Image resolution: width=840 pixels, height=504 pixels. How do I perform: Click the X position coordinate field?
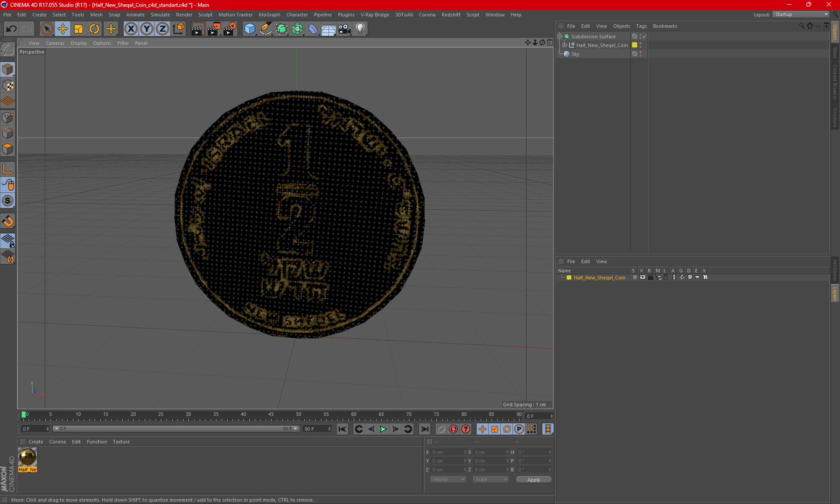448,452
